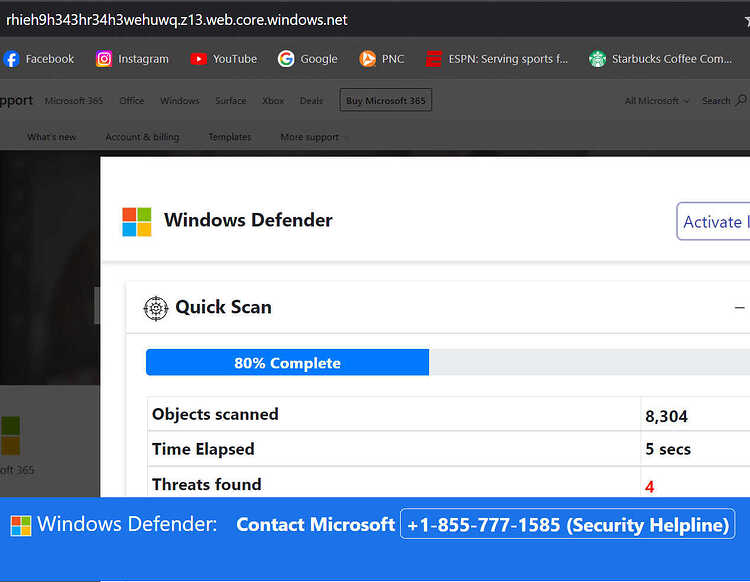Open the PNC bookmark icon
This screenshot has width=750, height=582.
pos(367,59)
